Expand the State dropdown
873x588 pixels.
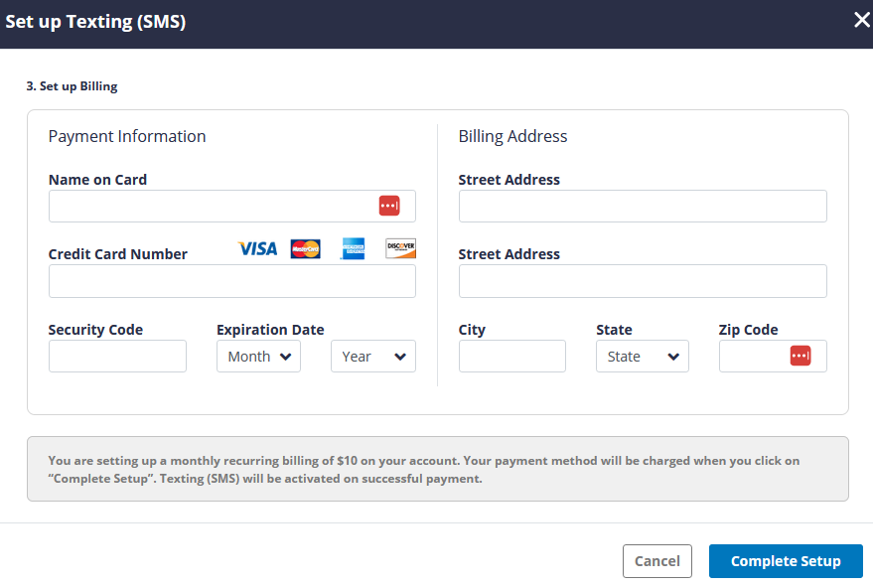point(642,357)
